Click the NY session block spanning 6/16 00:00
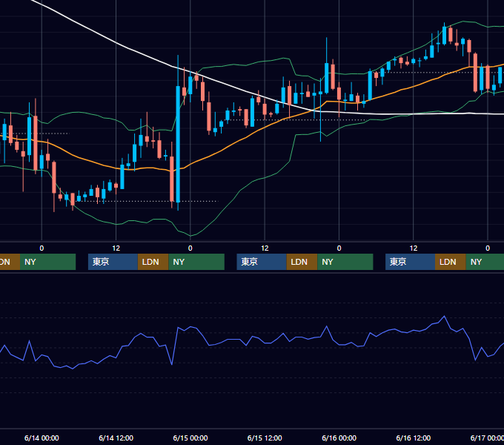The image size is (504, 445). 345,262
